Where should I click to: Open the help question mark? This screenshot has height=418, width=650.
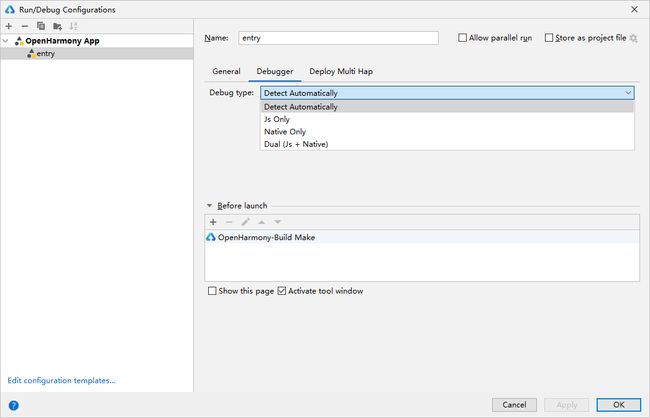[x=13, y=405]
